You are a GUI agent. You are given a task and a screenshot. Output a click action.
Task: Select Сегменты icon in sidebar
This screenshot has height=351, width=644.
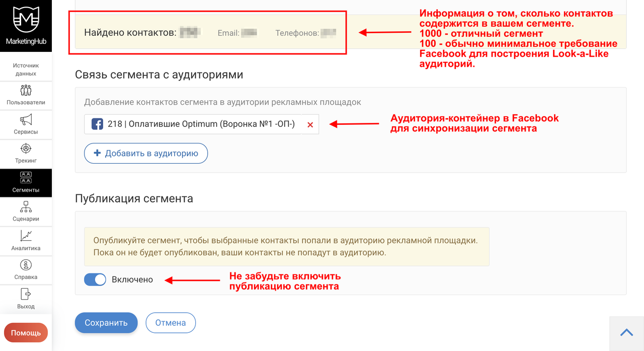click(x=26, y=177)
